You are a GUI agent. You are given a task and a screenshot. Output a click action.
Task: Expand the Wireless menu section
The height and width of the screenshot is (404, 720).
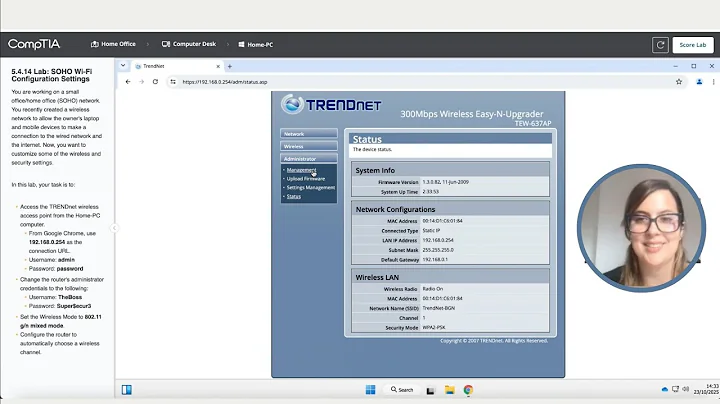point(309,146)
